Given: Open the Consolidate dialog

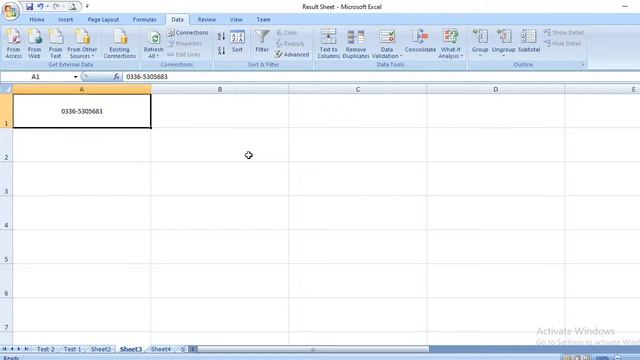Looking at the screenshot, I should (x=420, y=41).
